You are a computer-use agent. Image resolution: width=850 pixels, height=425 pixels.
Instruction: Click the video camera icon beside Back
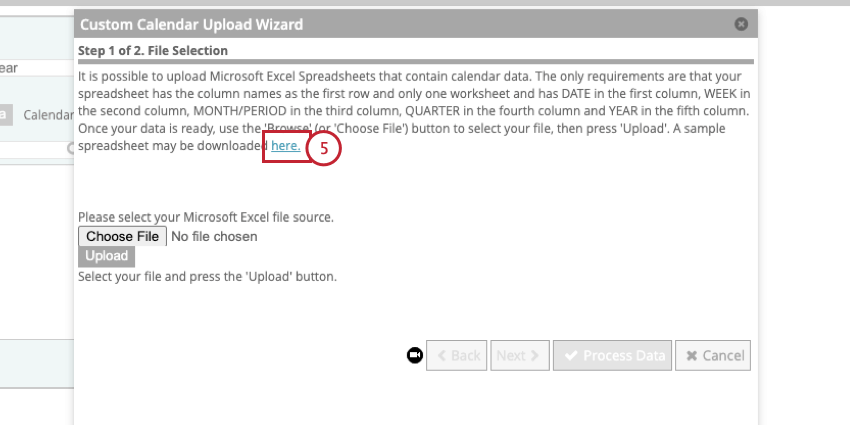pyautogui.click(x=414, y=355)
